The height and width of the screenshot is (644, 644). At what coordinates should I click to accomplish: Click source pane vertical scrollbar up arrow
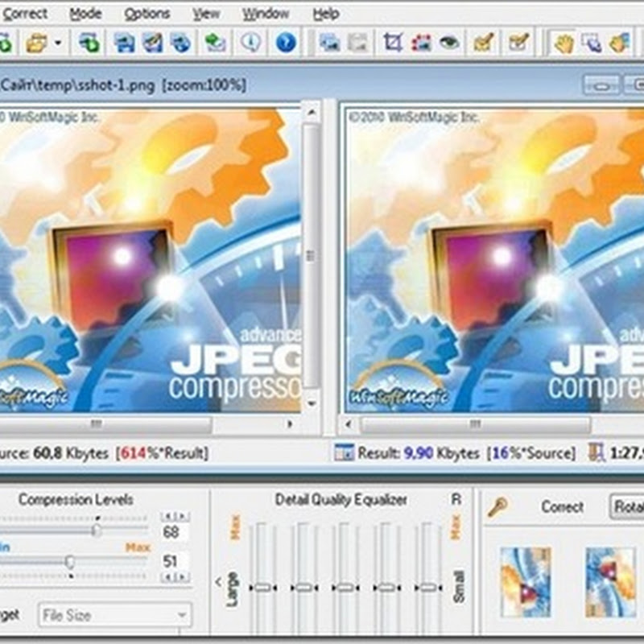point(312,112)
